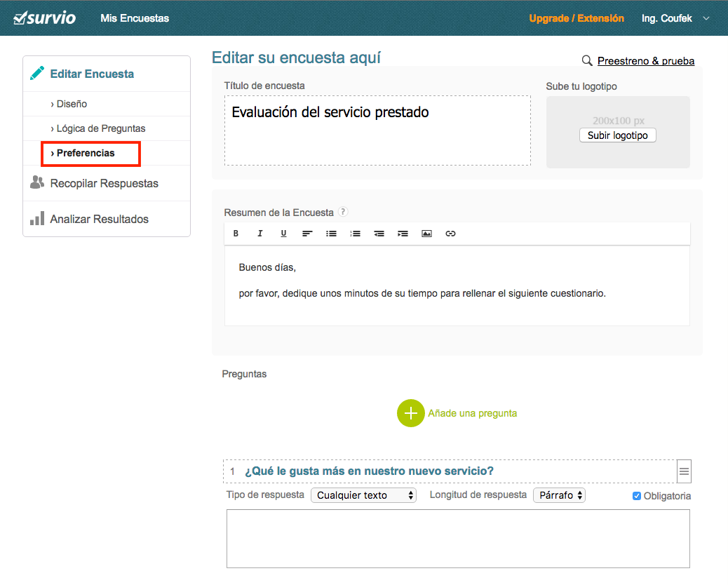Insert a hyperlink in the summary
This screenshot has height=585, width=728.
[x=450, y=234]
